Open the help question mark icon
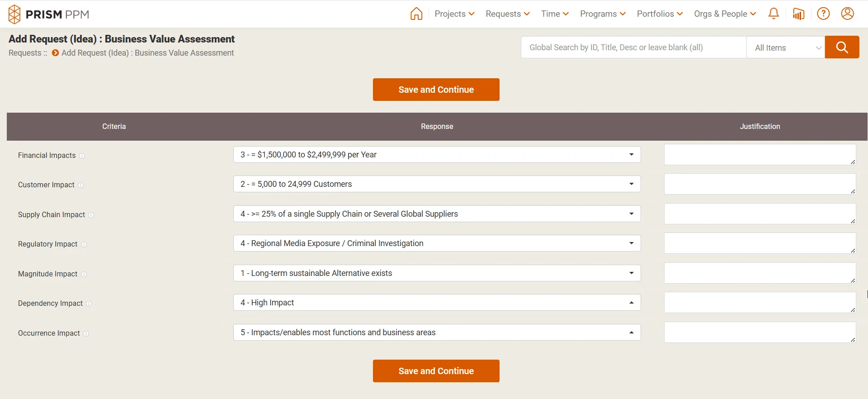868x399 pixels. point(823,14)
